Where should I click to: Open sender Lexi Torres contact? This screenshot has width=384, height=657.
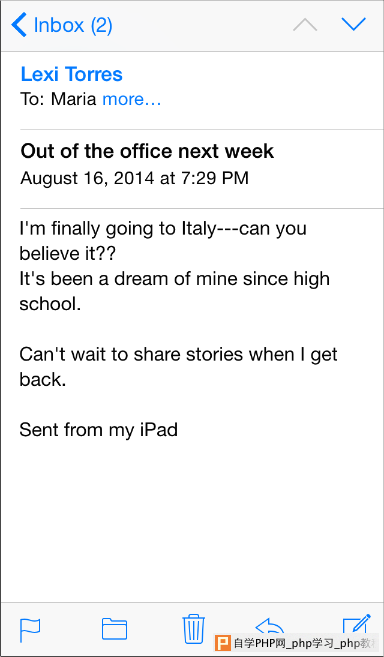pyautogui.click(x=71, y=75)
